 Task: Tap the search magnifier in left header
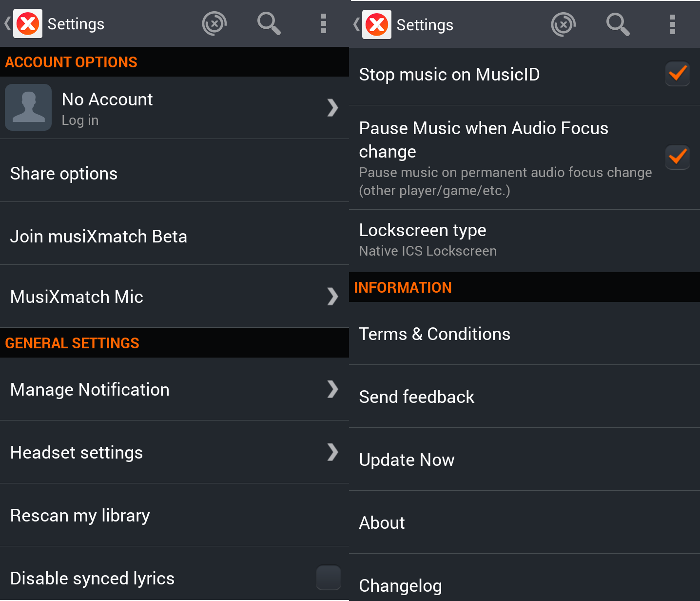point(269,23)
